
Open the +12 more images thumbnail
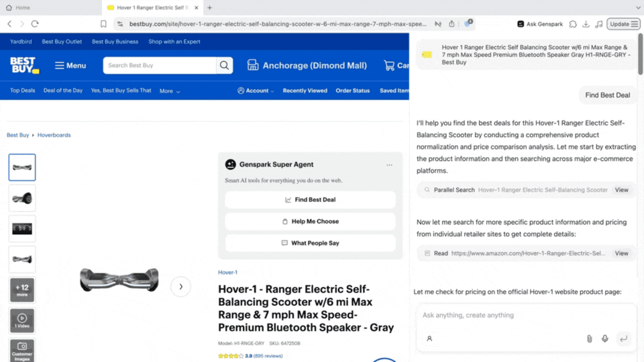tap(22, 290)
